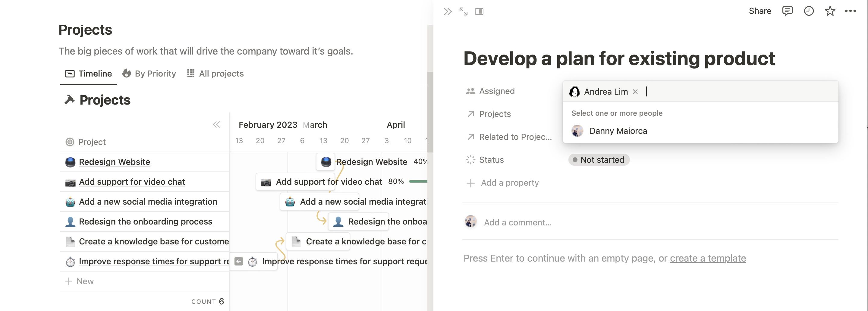Switch the peek mode layout icon
Viewport: 868px width, 311px height.
click(479, 12)
